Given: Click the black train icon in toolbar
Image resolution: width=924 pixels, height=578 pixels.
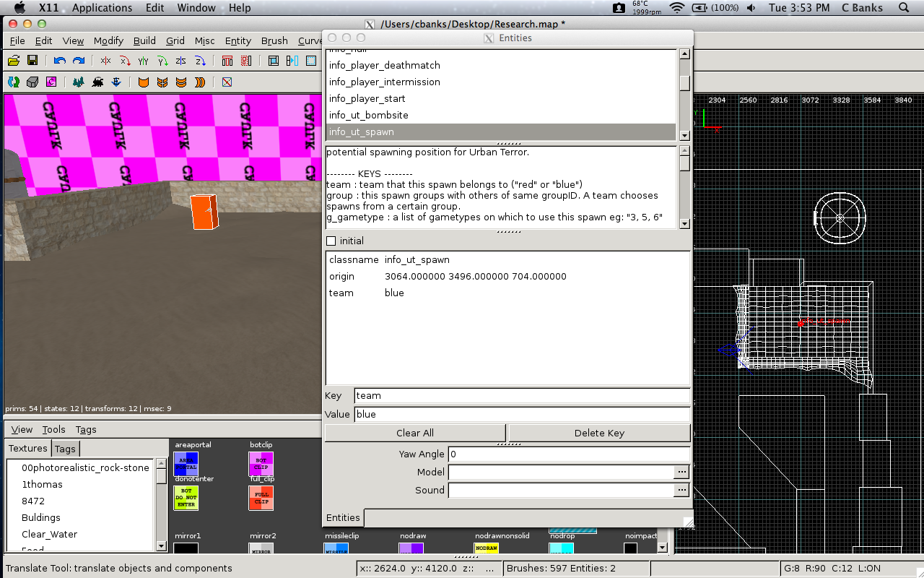Looking at the screenshot, I should coord(97,82).
